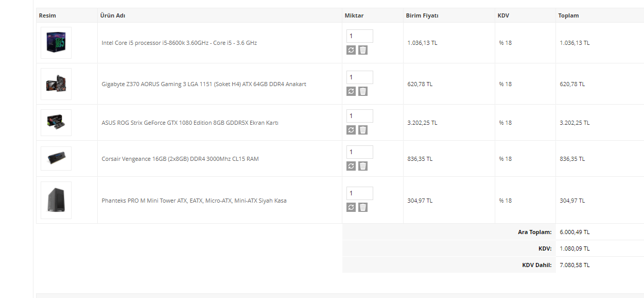Open Intel Core i5-8600k product link
This screenshot has height=298, width=644.
pos(179,43)
